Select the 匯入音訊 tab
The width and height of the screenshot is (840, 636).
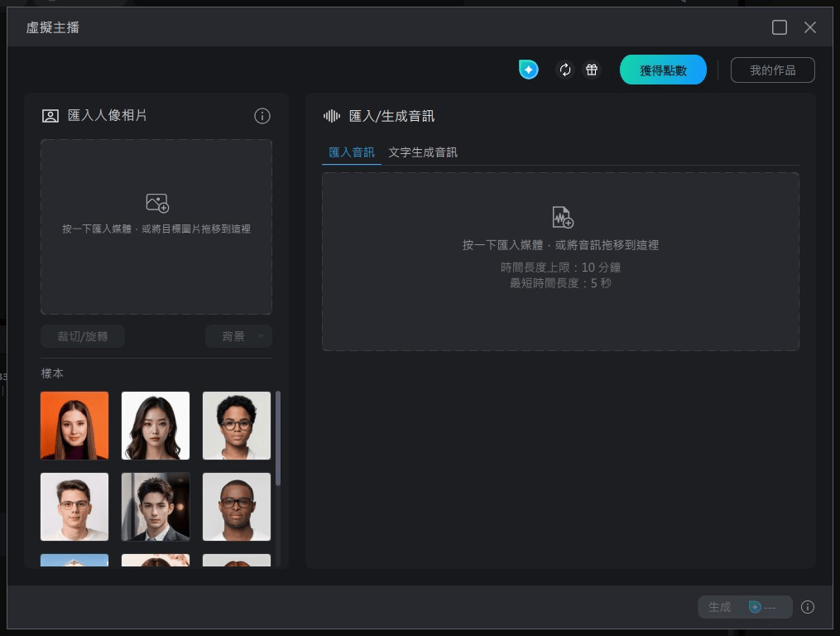point(352,152)
